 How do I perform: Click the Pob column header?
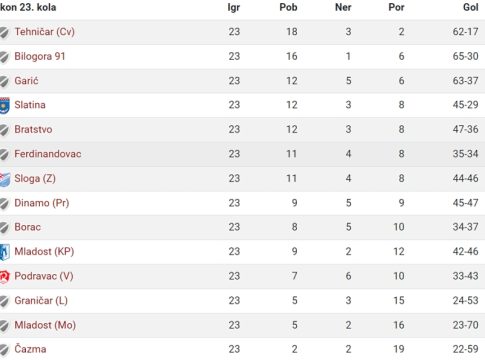pyautogui.click(x=288, y=7)
